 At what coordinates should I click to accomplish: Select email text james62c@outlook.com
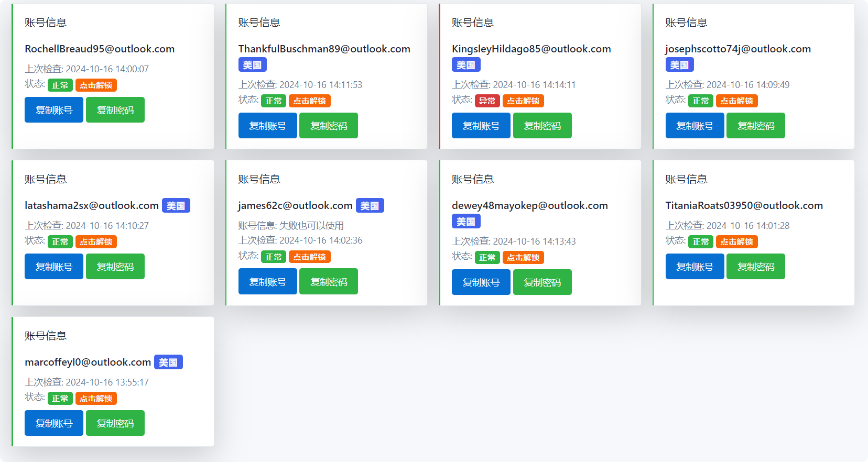(x=296, y=205)
